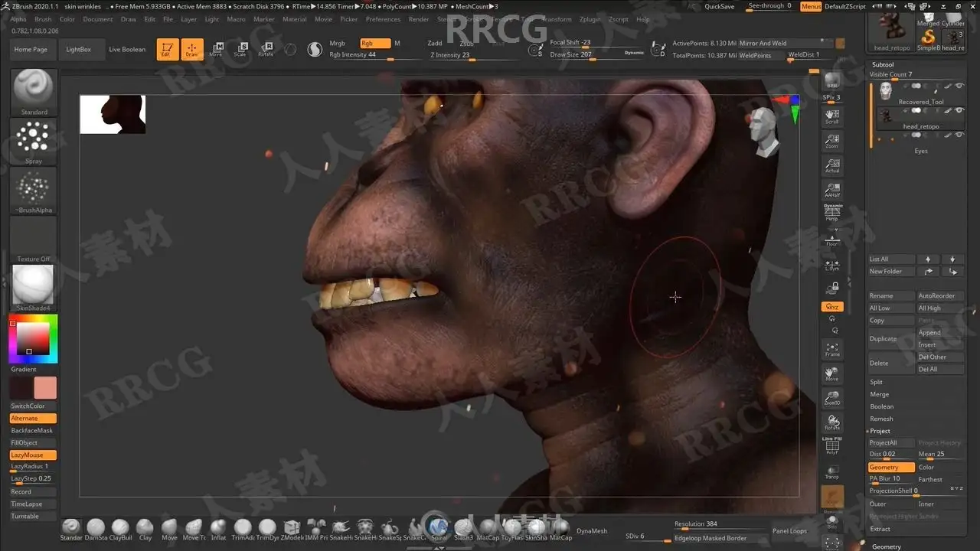Expand the Project section in Subtool panel
The height and width of the screenshot is (551, 980).
(x=880, y=431)
